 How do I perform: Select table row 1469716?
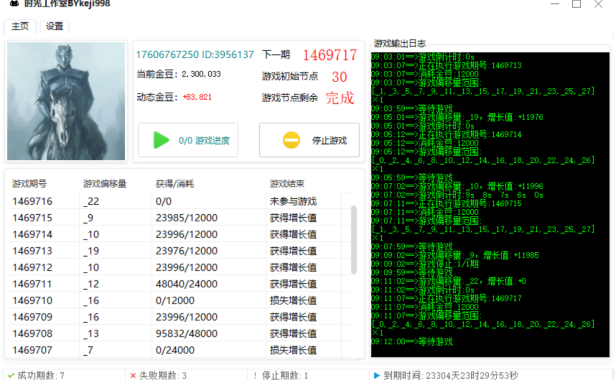pyautogui.click(x=179, y=201)
